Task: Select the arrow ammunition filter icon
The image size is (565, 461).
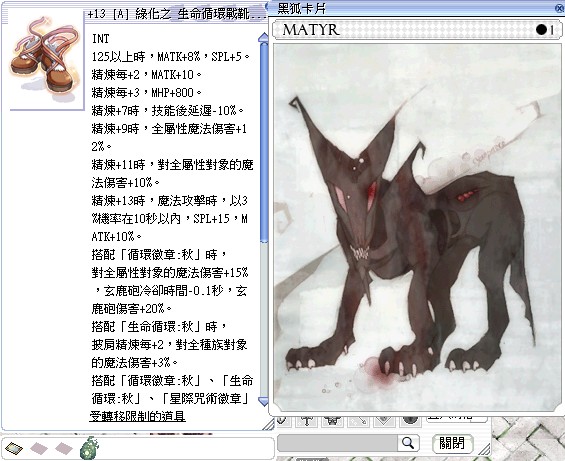Action: pyautogui.click(x=359, y=420)
